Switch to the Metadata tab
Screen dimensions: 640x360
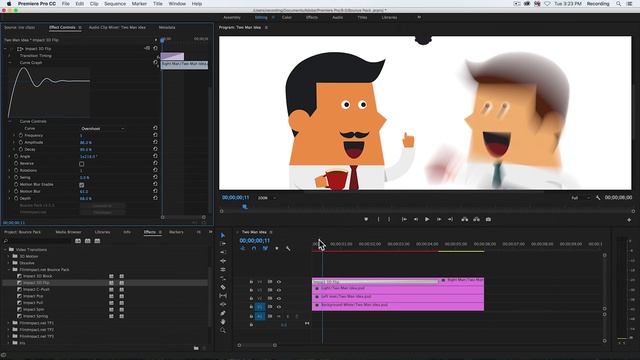[167, 27]
